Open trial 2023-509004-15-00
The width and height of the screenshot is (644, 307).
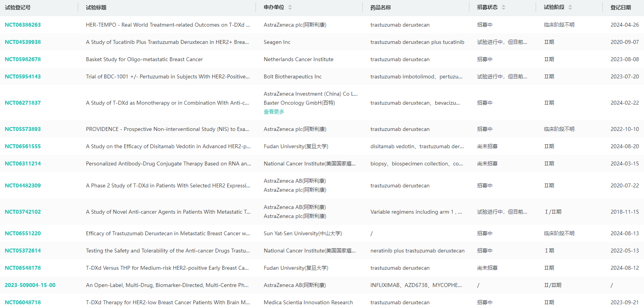pyautogui.click(x=30, y=285)
